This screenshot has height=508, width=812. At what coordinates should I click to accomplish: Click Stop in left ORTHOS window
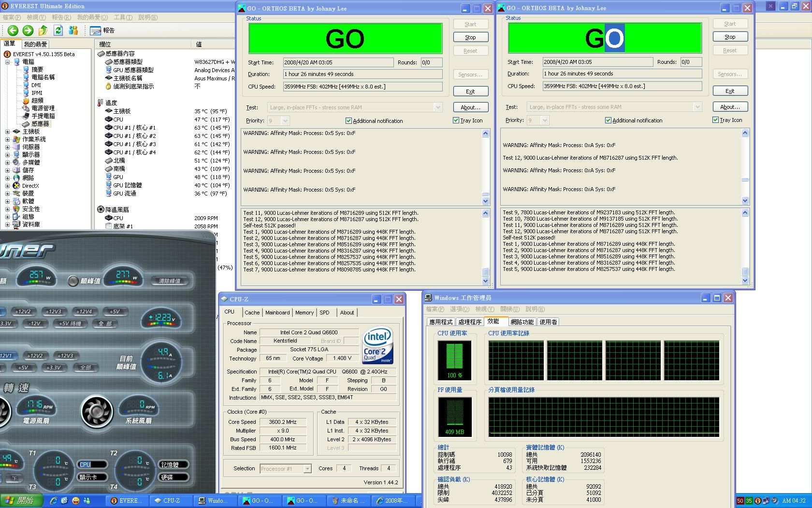pyautogui.click(x=470, y=37)
